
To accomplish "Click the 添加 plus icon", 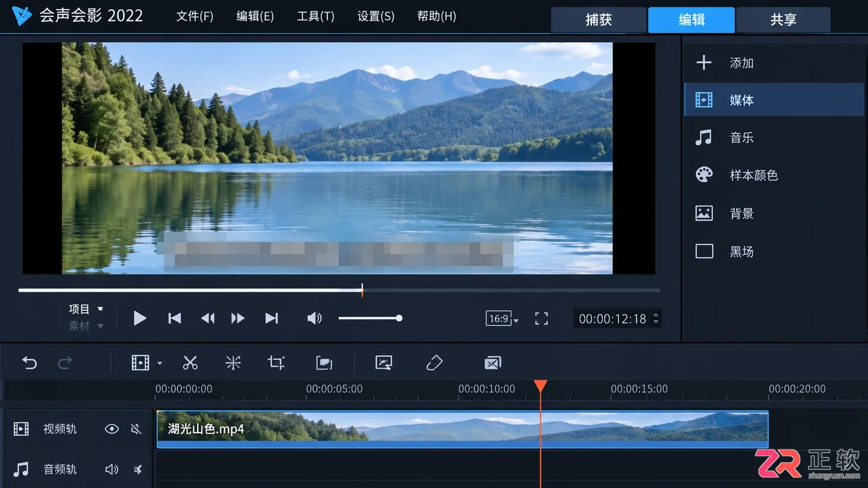I will (x=703, y=63).
